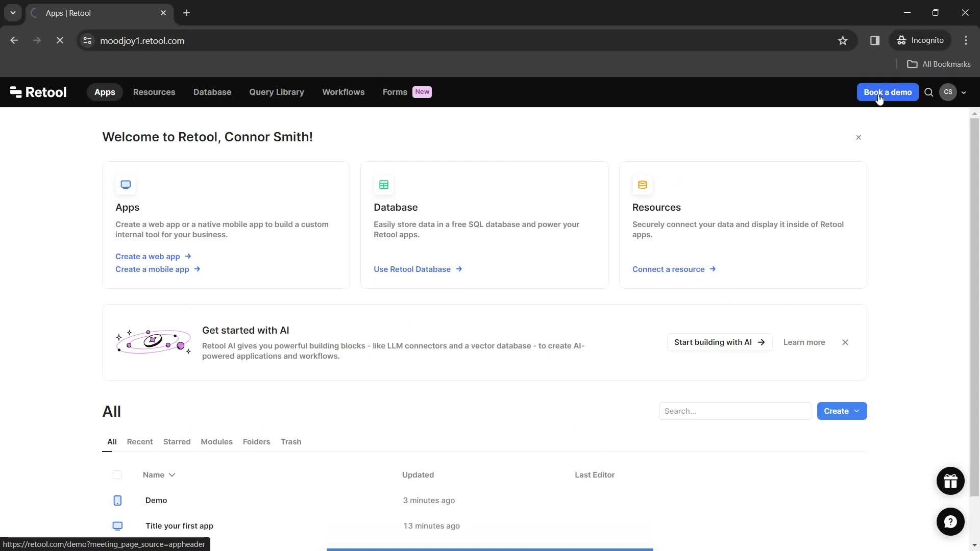Viewport: 980px width, 551px height.
Task: Select the Starred tab
Action: coord(177,442)
